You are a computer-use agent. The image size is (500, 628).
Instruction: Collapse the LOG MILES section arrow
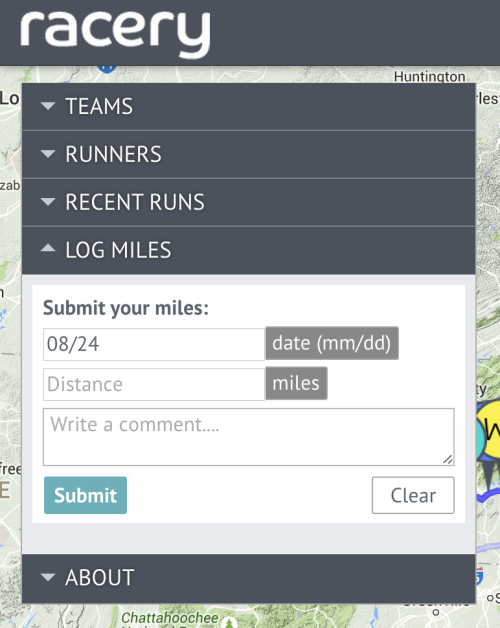(48, 248)
